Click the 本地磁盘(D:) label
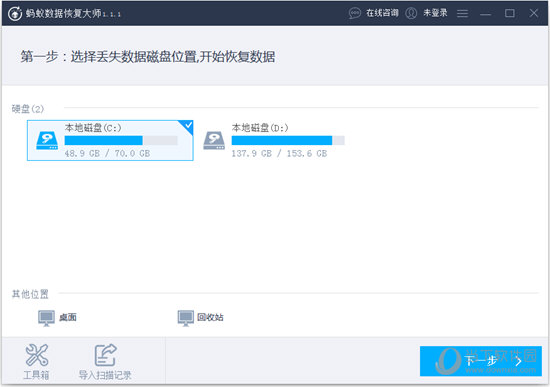This screenshot has width=550, height=387. [260, 128]
